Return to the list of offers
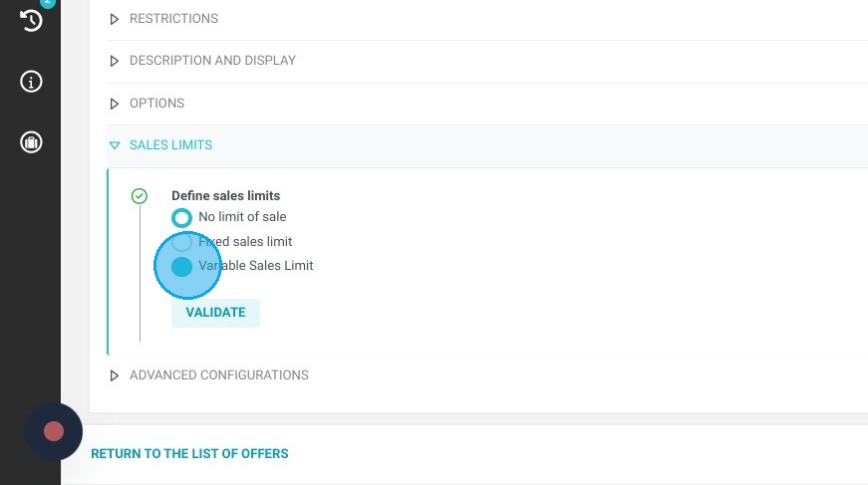The width and height of the screenshot is (868, 485). pyautogui.click(x=189, y=453)
